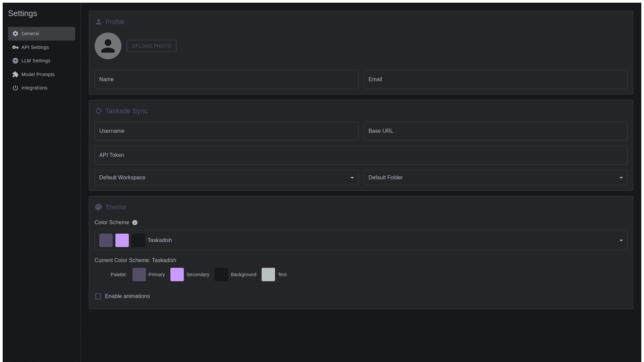This screenshot has width=644, height=362.
Task: Click the puzzle icon for Model Prompts
Action: point(15,74)
